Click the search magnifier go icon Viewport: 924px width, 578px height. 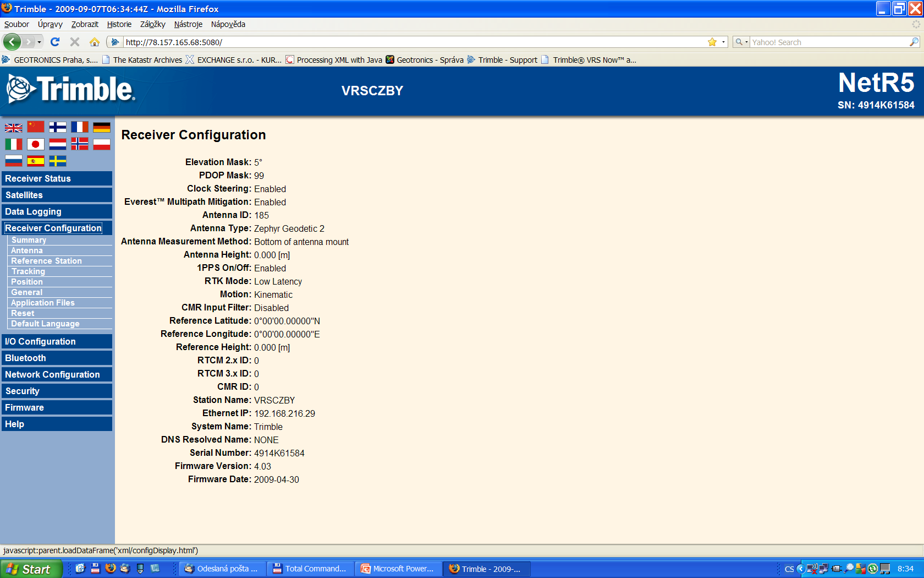click(x=914, y=42)
